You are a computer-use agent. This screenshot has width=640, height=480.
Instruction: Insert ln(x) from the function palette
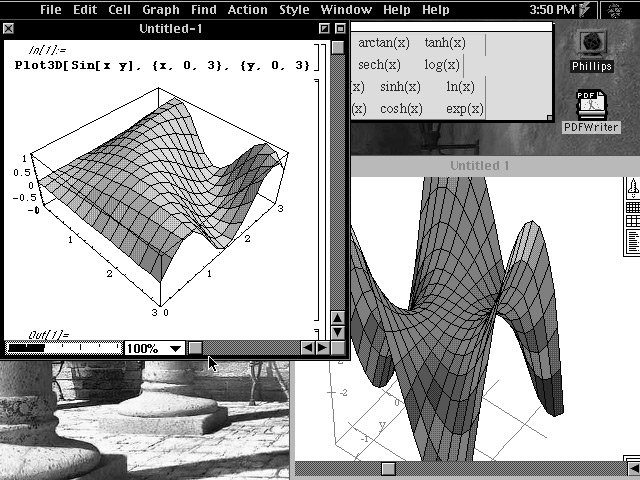(x=460, y=87)
